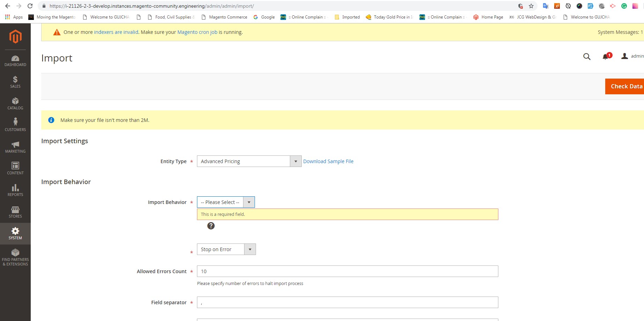Click the Magento logo in top-left
Screen dimensions: 644x321
[15, 36]
